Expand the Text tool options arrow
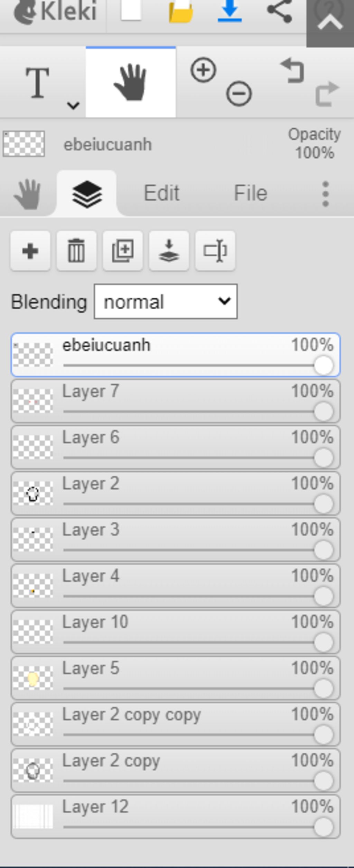This screenshot has width=354, height=868. 73,105
